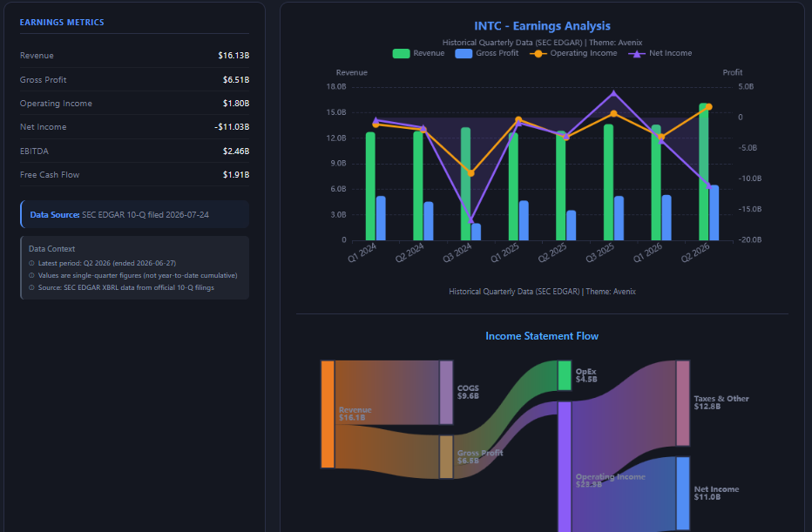Click the 'Q1 2025' x-axis label

point(505,253)
